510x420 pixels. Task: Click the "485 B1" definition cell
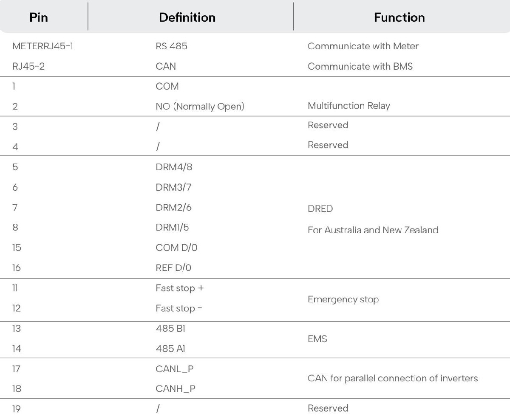(170, 329)
